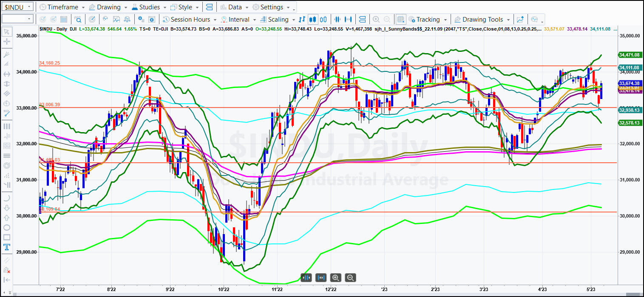Click the chart bottom zoom in button
This screenshot has width=644, height=297.
(x=336, y=277)
